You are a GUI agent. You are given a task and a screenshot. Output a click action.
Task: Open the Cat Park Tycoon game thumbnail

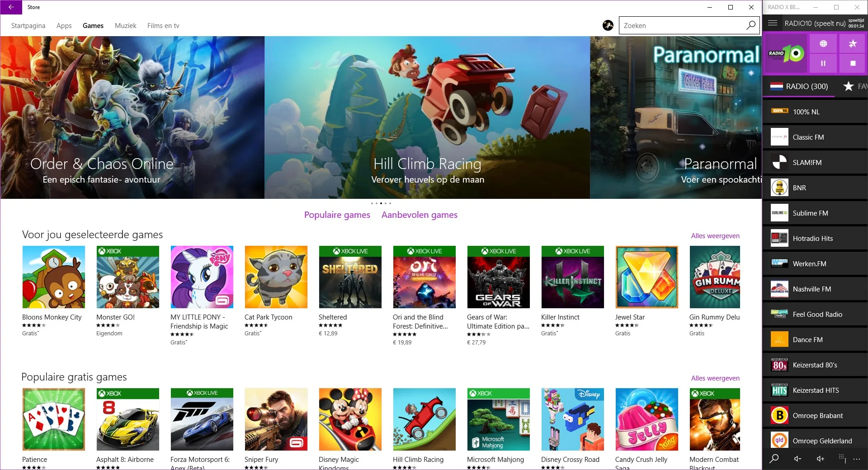pos(276,277)
